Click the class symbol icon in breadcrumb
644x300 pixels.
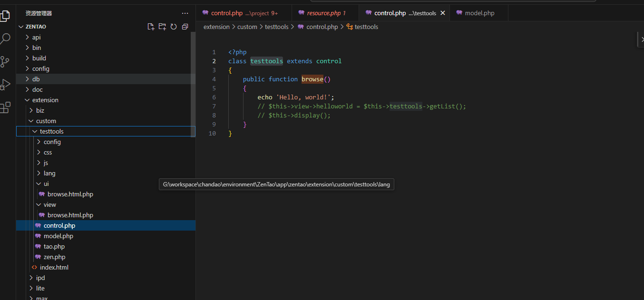click(350, 27)
